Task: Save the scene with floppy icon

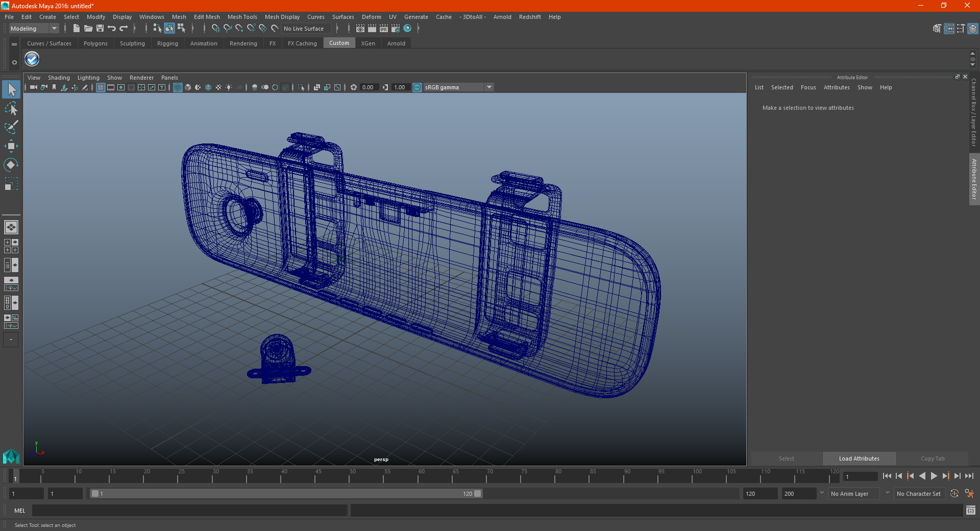Action: point(100,29)
